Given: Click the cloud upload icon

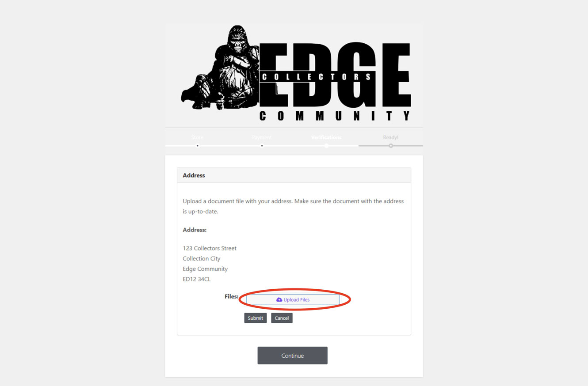Looking at the screenshot, I should 279,300.
